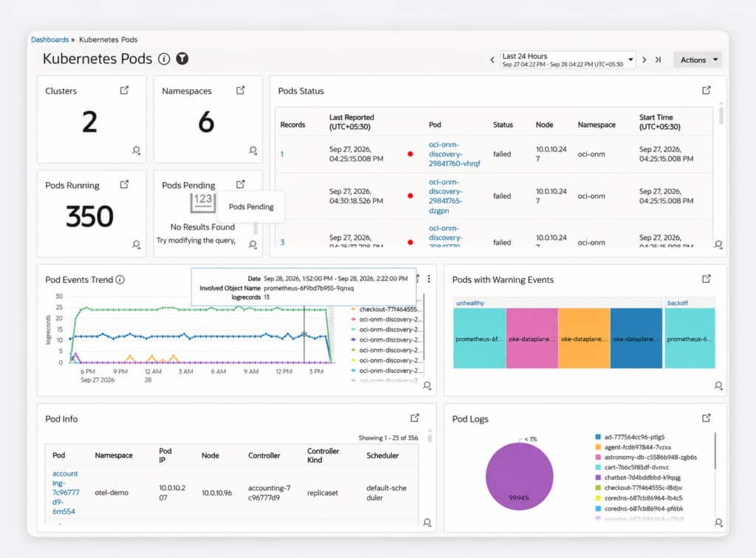This screenshot has height=558, width=756.
Task: Click Pod Events Trend info icon
Action: (120, 280)
